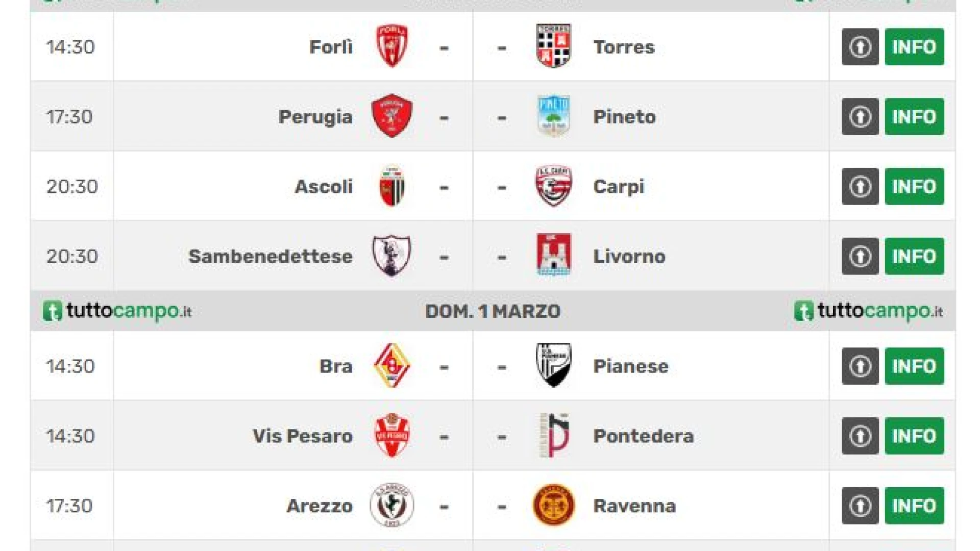Click the Pianese team name
This screenshot has height=551, width=980.
point(631,366)
